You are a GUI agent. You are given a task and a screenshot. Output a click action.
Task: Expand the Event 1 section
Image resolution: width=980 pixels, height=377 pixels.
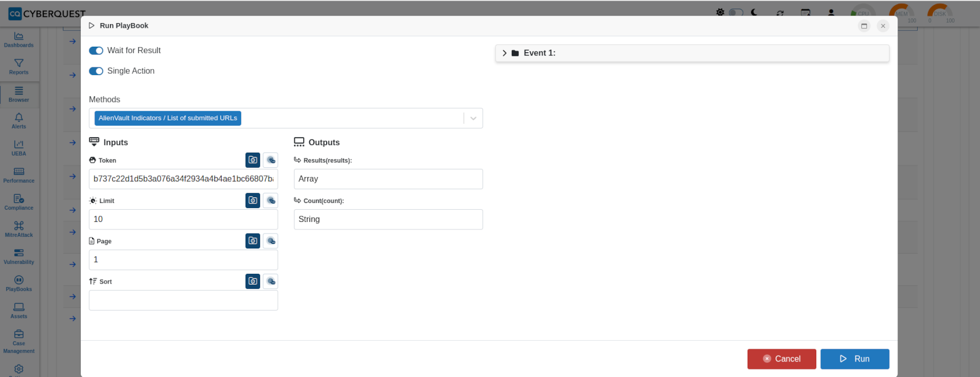point(692,53)
